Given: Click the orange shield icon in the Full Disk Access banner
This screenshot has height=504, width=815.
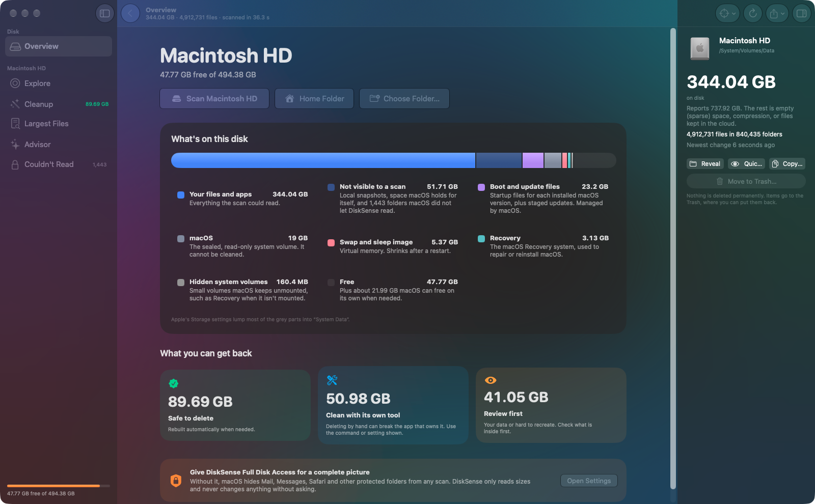Looking at the screenshot, I should click(176, 481).
